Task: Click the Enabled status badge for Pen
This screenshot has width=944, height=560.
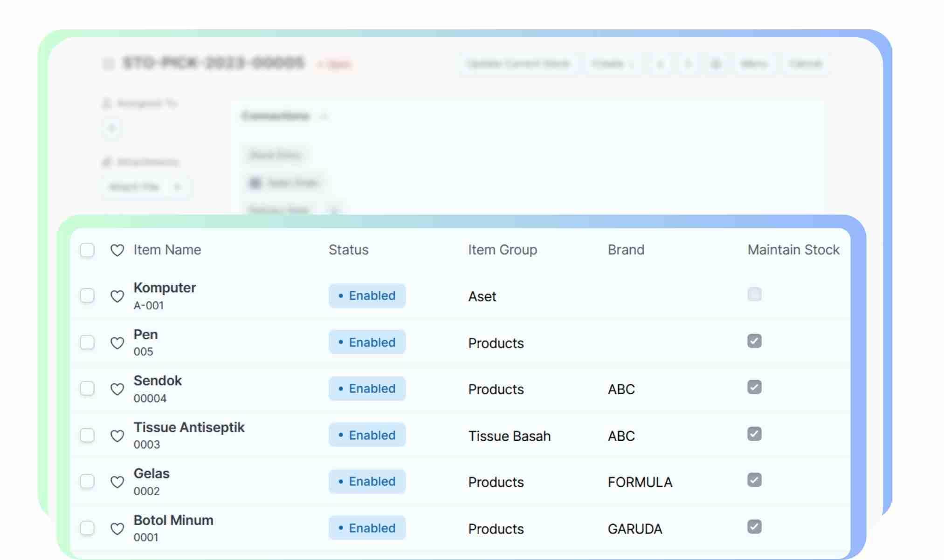Action: (367, 342)
